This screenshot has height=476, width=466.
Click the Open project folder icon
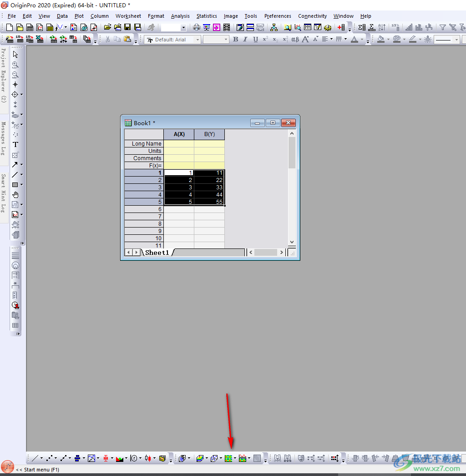click(107, 27)
